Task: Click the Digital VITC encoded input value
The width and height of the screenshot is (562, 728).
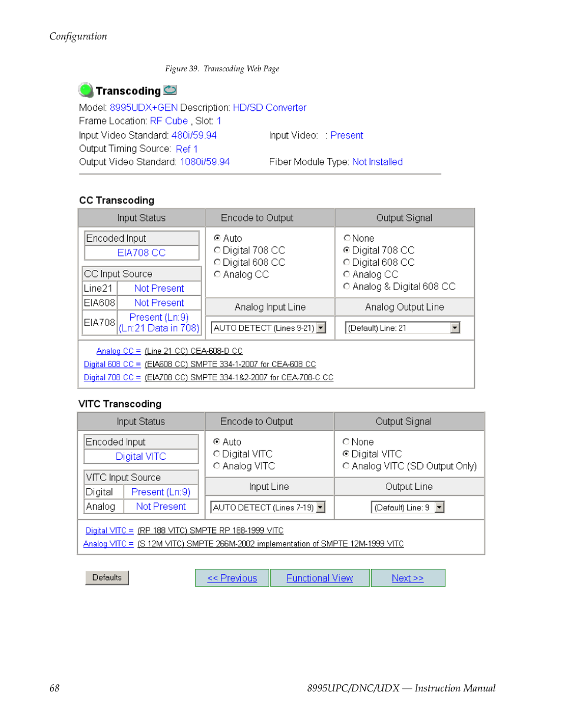Action: 141,456
